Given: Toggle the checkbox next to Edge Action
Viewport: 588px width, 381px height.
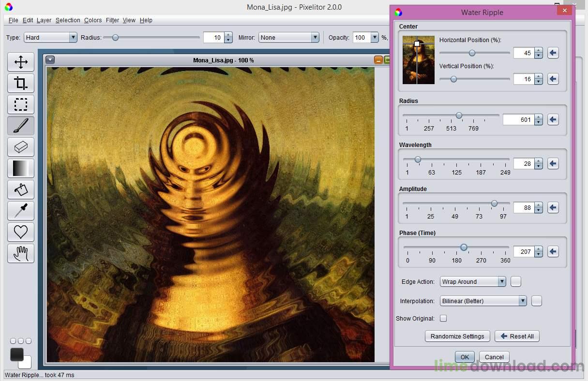Looking at the screenshot, I should pos(515,281).
